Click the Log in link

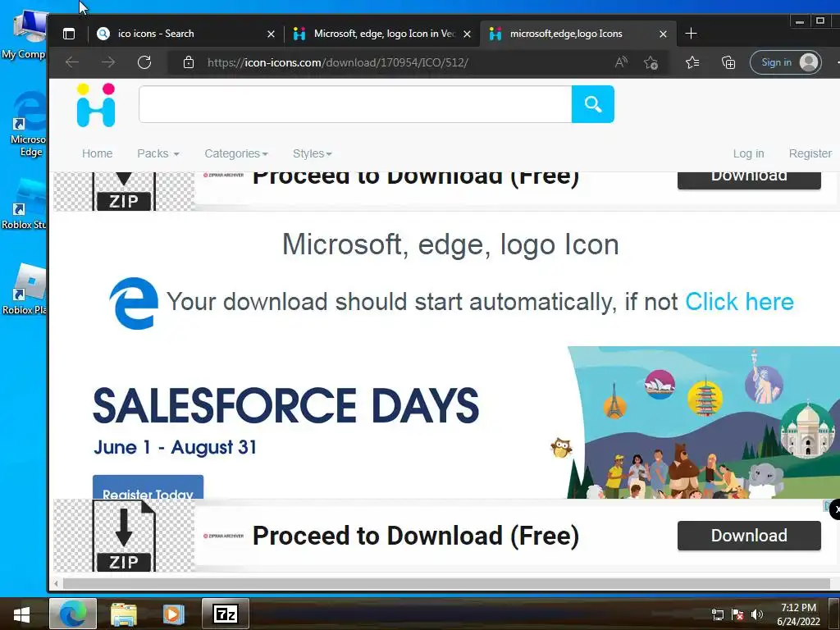coord(748,153)
